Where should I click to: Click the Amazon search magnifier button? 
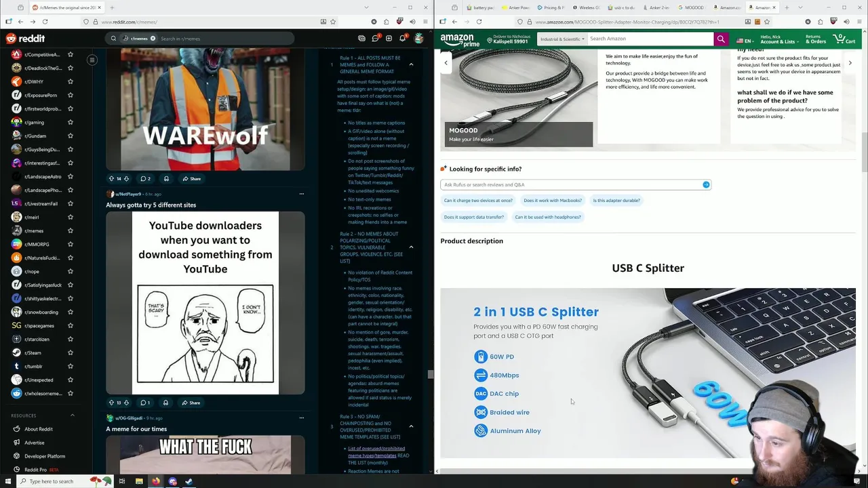point(721,39)
